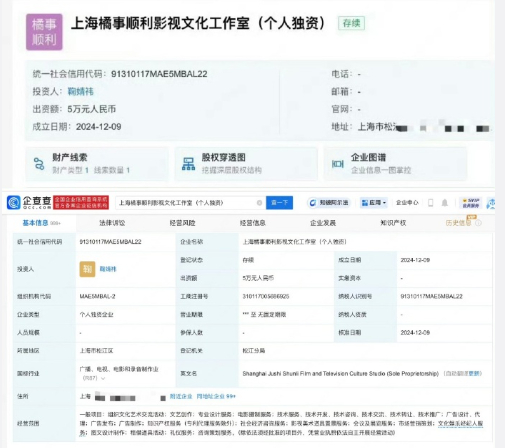Image resolution: width=511 pixels, height=448 pixels.
Task: Click the 企业图谱 bracket icon
Action: coord(337,164)
